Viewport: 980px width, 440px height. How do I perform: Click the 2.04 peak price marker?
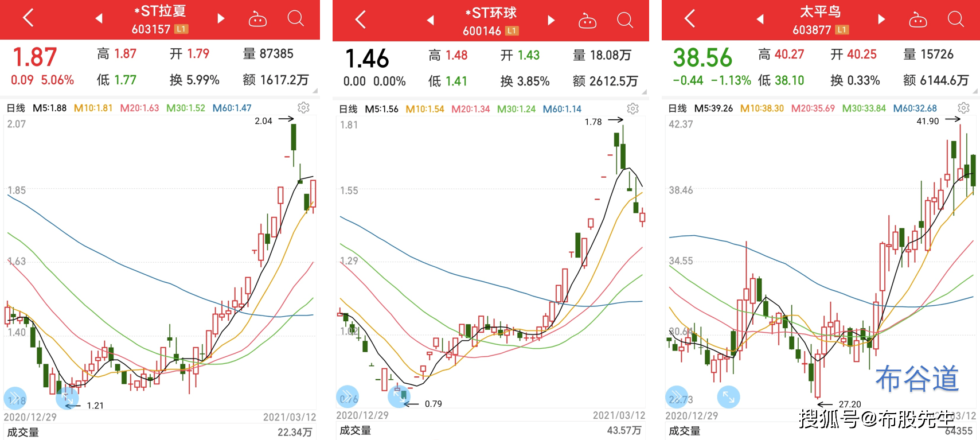tap(263, 121)
